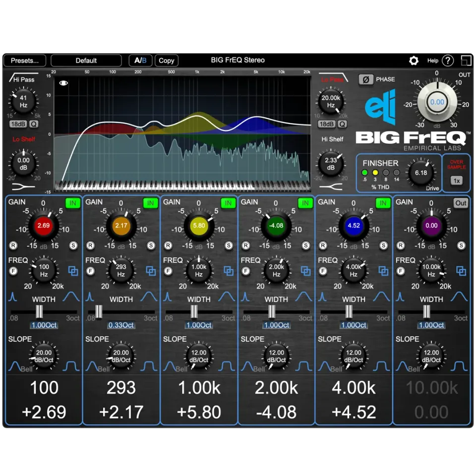Image resolution: width=476 pixels, height=476 pixels.
Task: Click the F button on the 293 Hz band
Action: pyautogui.click(x=90, y=271)
